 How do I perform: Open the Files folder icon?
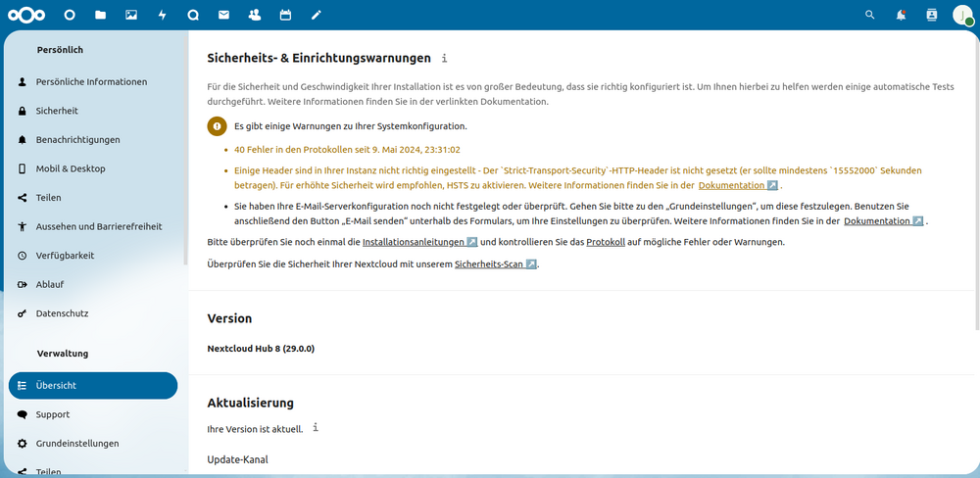coord(100,15)
